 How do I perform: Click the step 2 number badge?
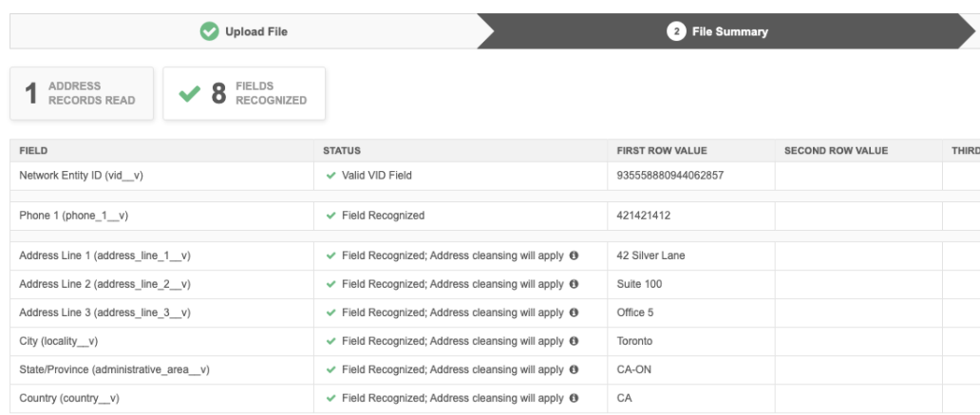point(677,31)
